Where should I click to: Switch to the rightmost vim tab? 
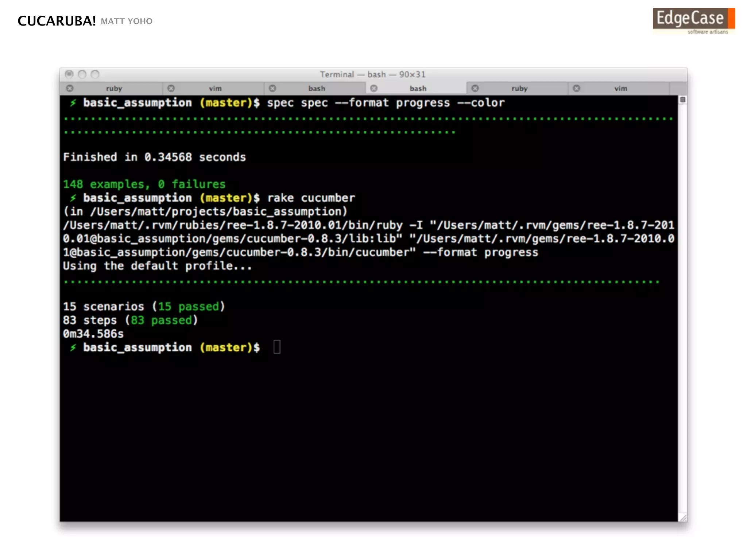point(620,89)
